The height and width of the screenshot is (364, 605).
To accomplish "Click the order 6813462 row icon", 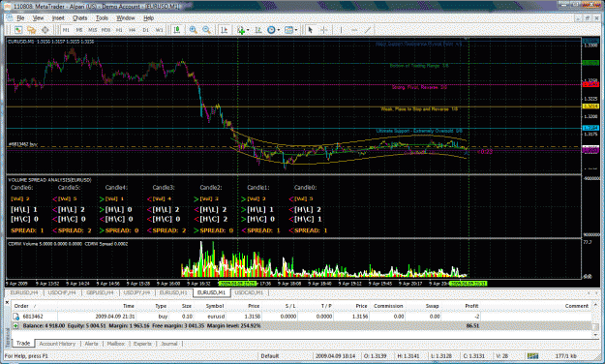I will click(16, 317).
